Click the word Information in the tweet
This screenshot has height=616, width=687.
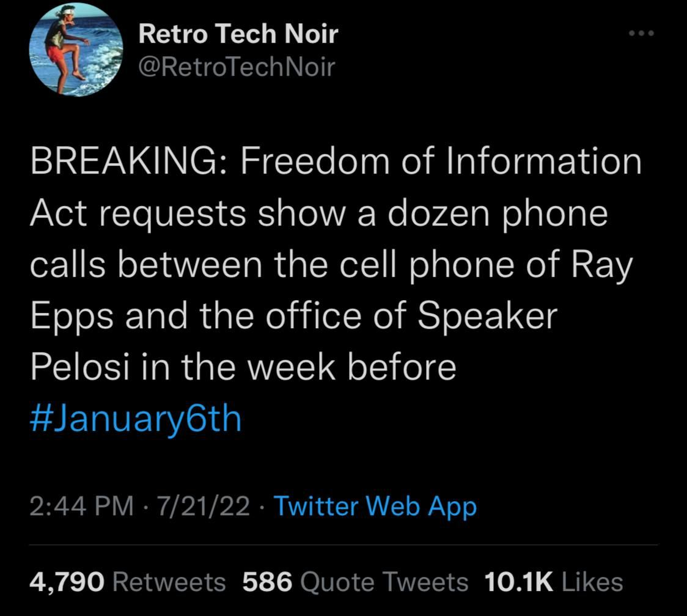point(543,161)
